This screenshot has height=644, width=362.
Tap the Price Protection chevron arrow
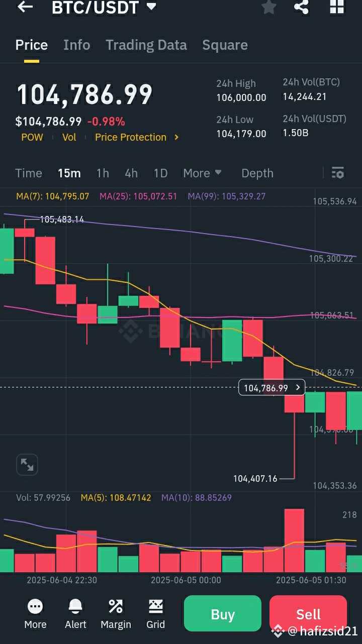176,137
